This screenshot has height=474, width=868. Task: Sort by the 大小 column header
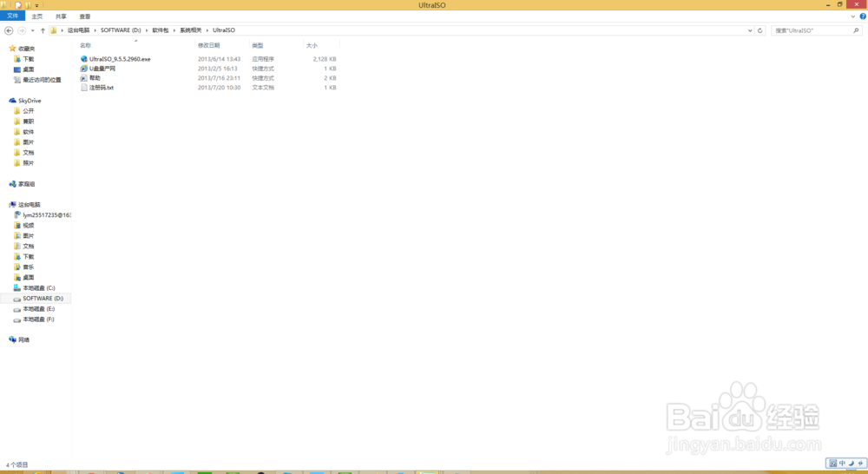coord(312,45)
